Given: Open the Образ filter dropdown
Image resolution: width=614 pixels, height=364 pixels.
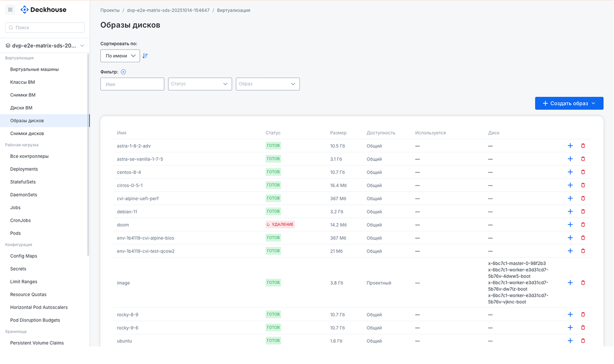Looking at the screenshot, I should (x=268, y=84).
